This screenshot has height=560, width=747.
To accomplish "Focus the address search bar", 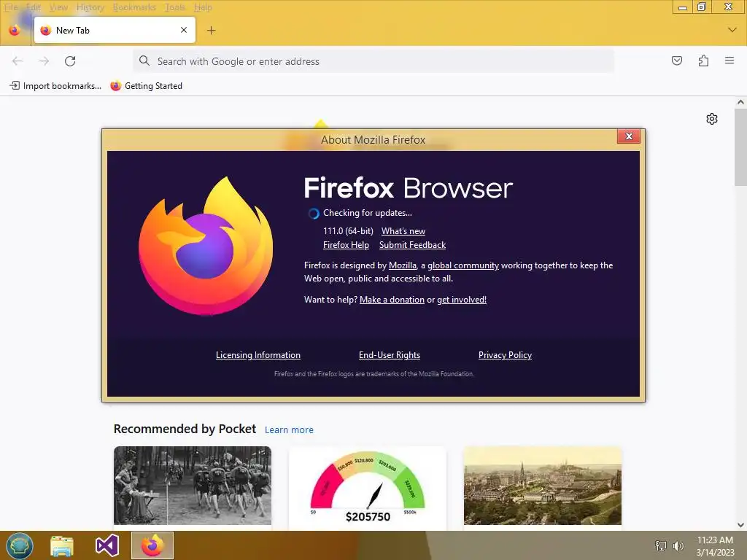I will click(373, 61).
